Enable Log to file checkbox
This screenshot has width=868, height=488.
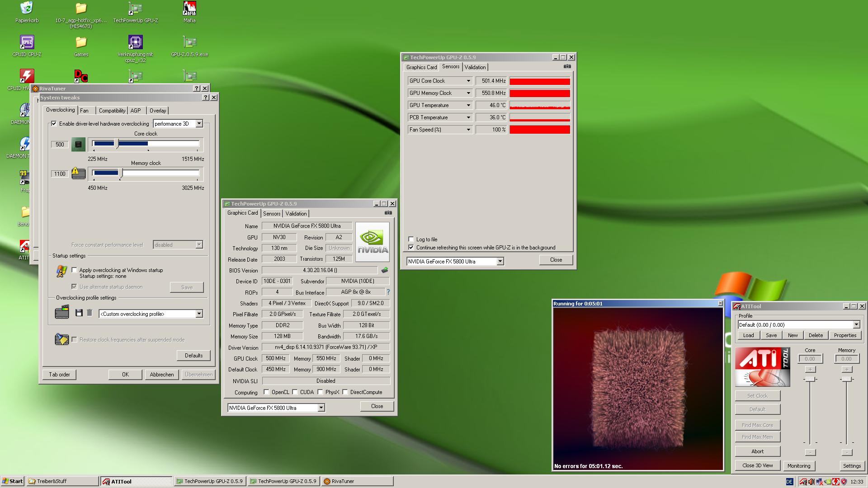click(411, 239)
